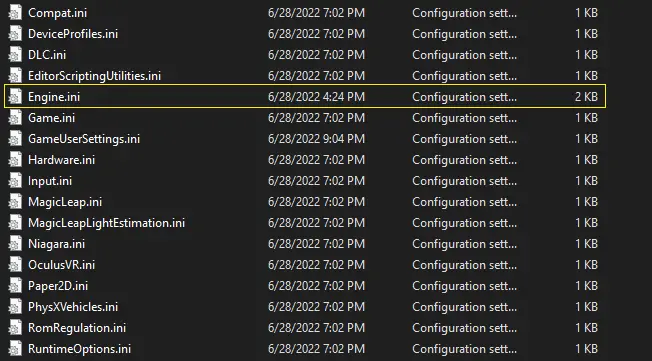Click the Niagara.ini file icon
652x361 pixels.
point(15,244)
